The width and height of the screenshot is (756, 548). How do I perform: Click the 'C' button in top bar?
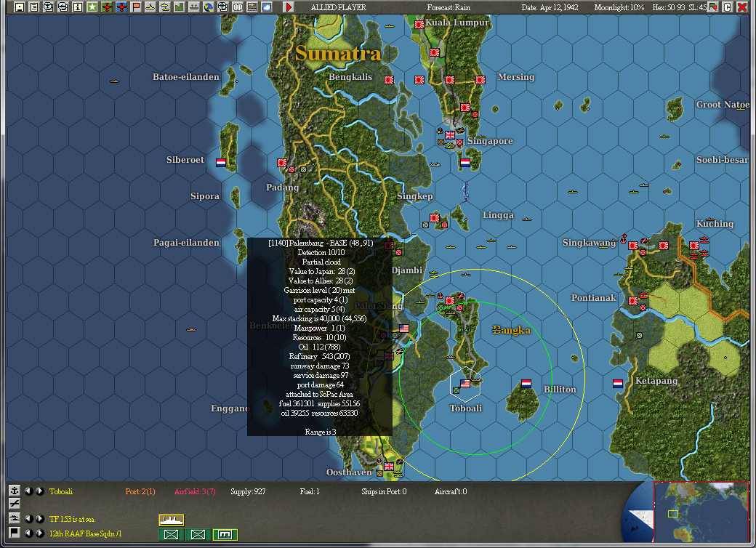tap(727, 7)
